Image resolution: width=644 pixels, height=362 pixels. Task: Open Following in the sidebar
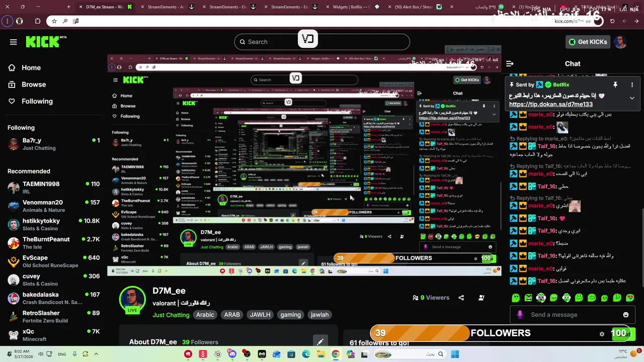coord(31,101)
